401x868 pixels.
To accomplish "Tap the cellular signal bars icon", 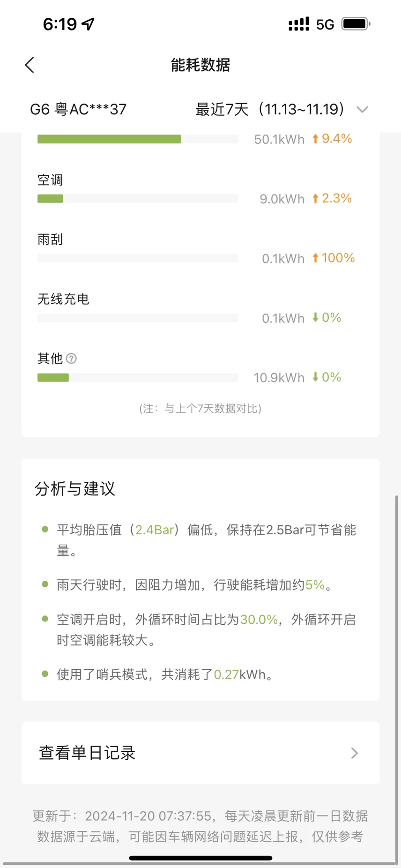I will point(299,24).
